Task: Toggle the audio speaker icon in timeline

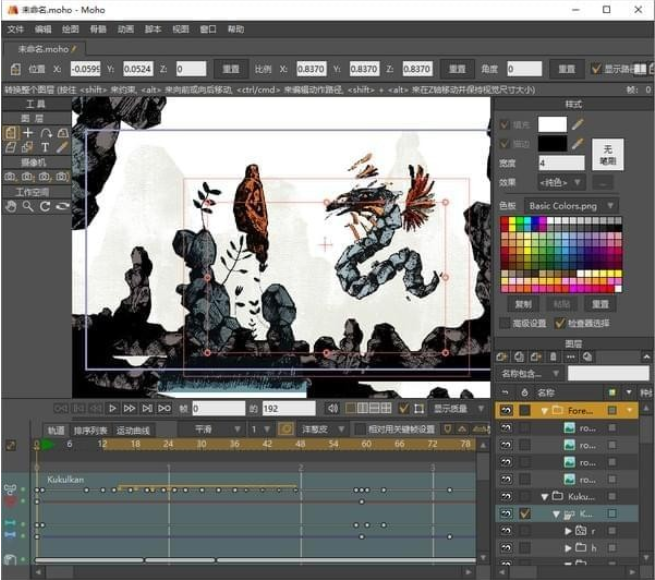Action: click(x=333, y=408)
